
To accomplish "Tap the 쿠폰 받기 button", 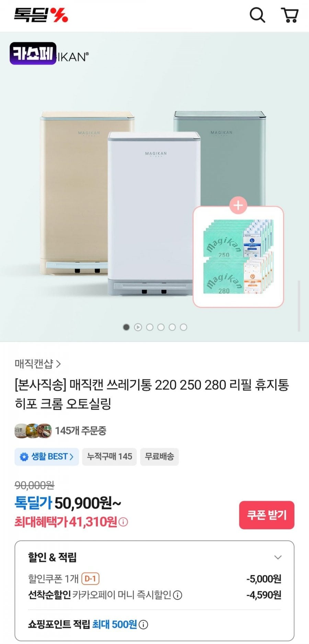I will 267,515.
